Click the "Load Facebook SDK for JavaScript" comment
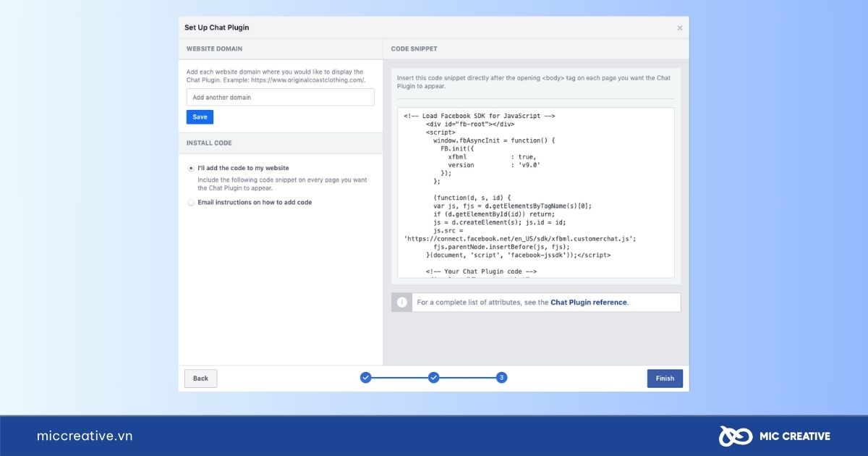Screen dimensions: 868x456 pyautogui.click(x=479, y=116)
